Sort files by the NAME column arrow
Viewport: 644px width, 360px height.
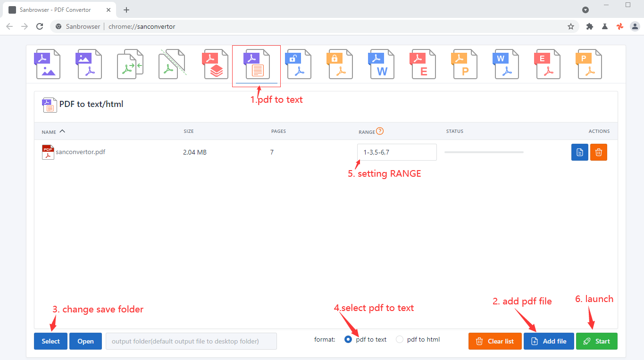(63, 131)
